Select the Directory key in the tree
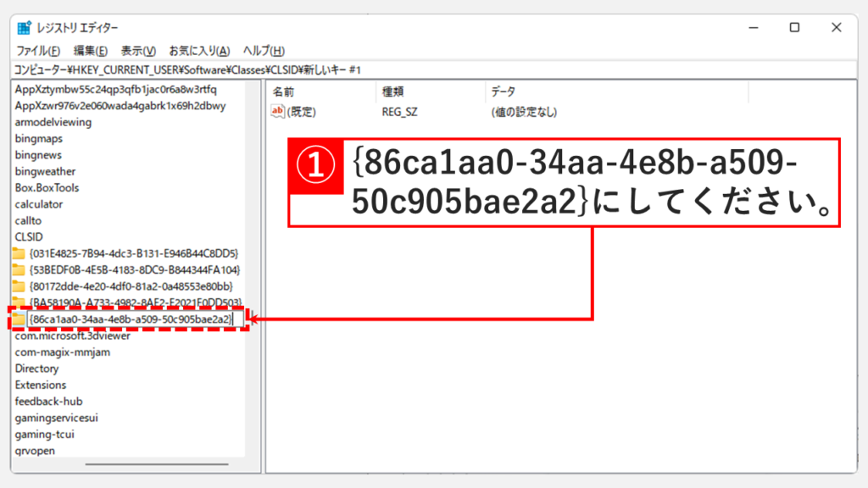The image size is (868, 488). [36, 369]
